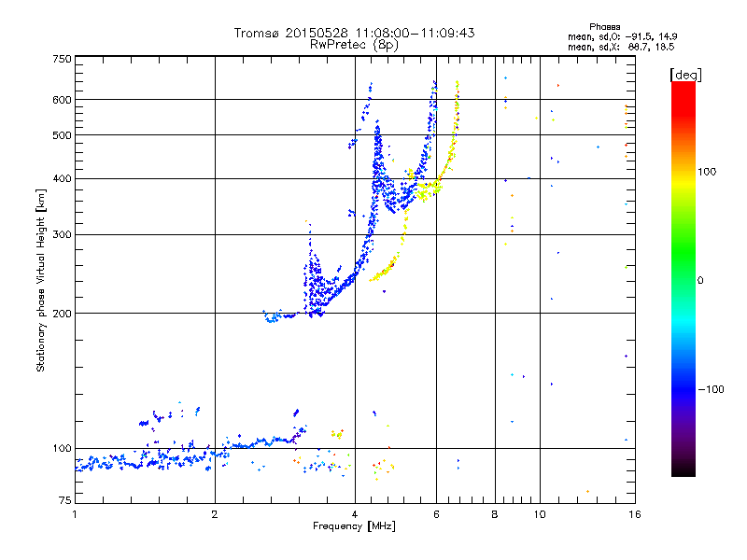Click the y-axis tick label '600'
Image resolution: width=747 pixels, height=560 pixels.
tap(62, 100)
